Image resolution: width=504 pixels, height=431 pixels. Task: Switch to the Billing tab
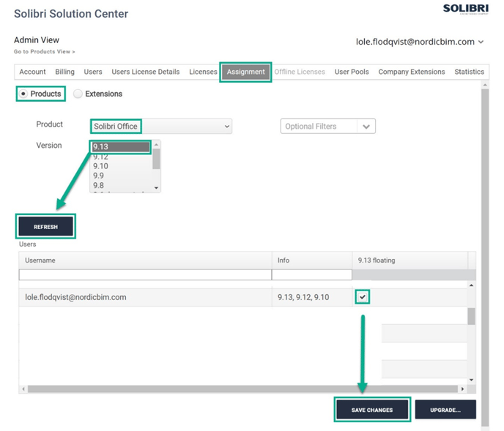click(64, 72)
